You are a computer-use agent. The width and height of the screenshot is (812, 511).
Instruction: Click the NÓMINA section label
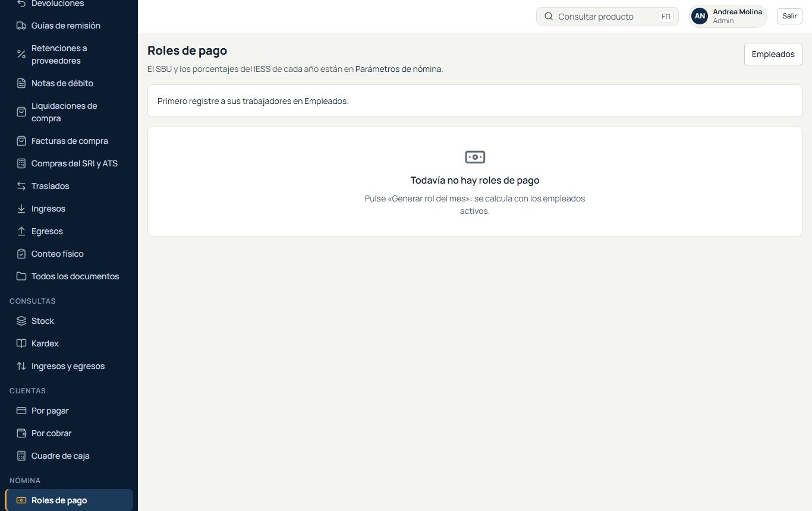pos(25,480)
